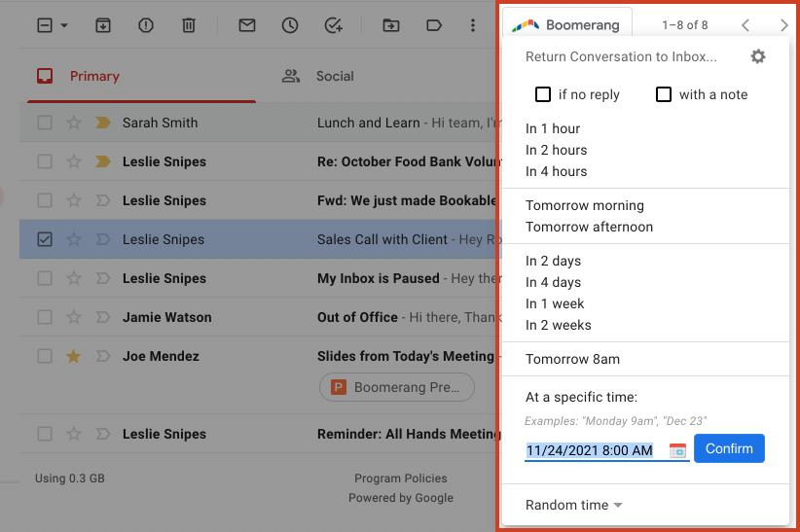
Task: Check the Sarah Smith email checkbox
Action: tap(45, 123)
